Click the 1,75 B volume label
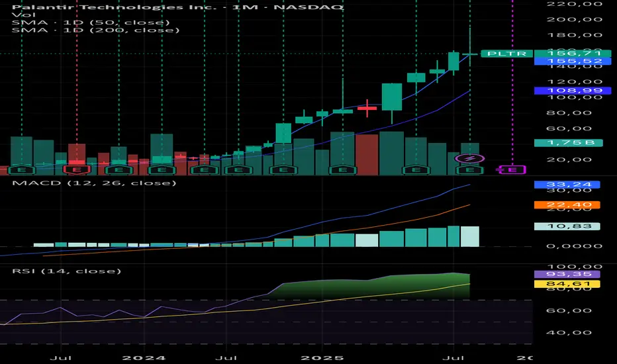 click(x=569, y=142)
